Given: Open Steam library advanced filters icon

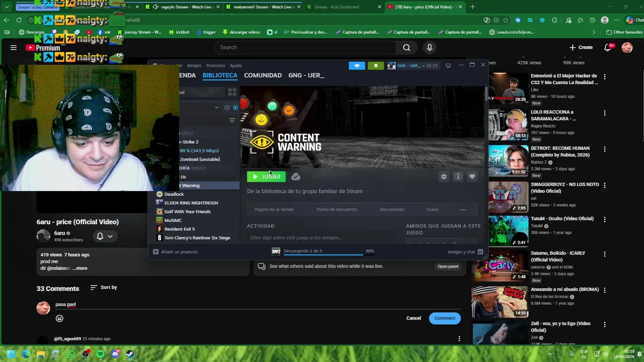Looking at the screenshot, I should point(232,120).
